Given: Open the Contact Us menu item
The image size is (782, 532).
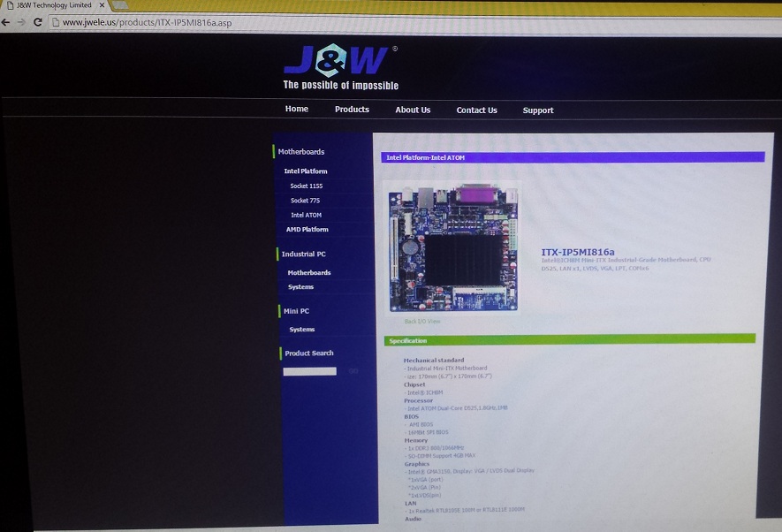Looking at the screenshot, I should pos(477,110).
